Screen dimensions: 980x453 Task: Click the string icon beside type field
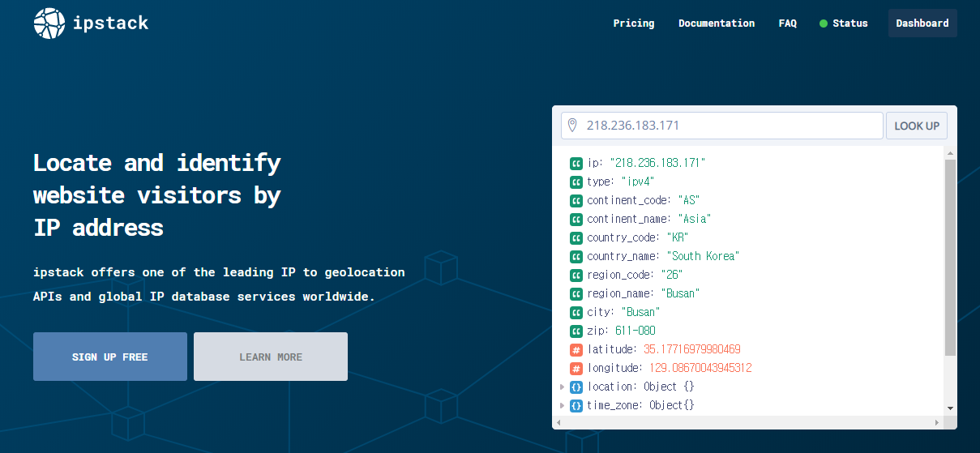(x=576, y=182)
